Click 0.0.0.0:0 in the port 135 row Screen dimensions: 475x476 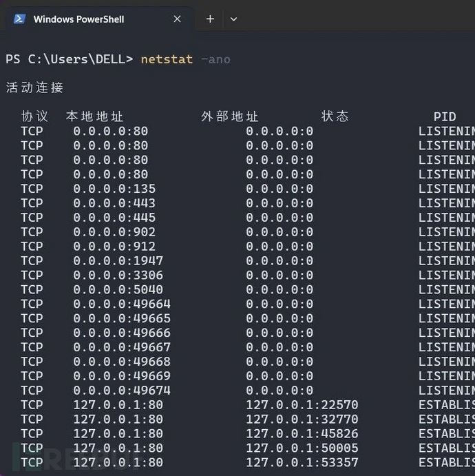[x=279, y=189]
